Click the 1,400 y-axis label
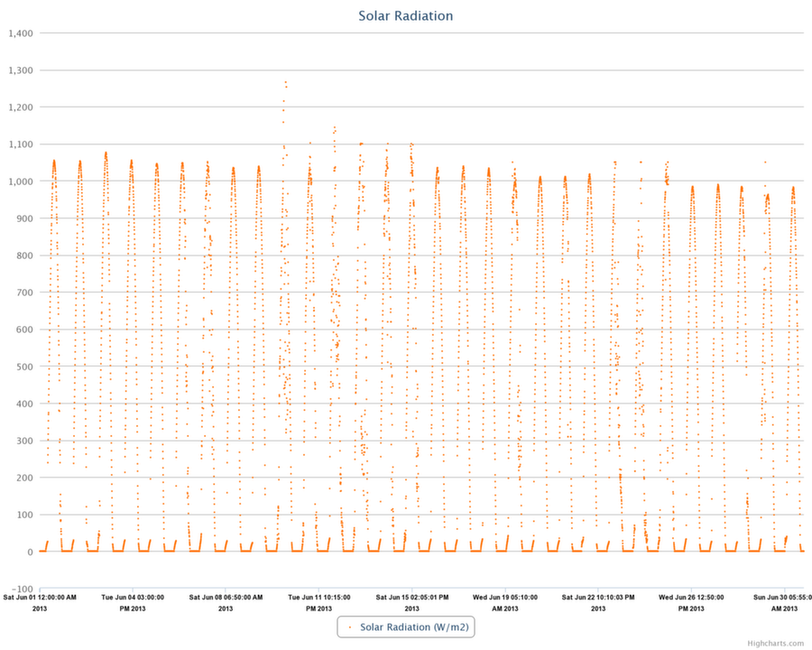Image resolution: width=812 pixels, height=650 pixels. pos(21,33)
